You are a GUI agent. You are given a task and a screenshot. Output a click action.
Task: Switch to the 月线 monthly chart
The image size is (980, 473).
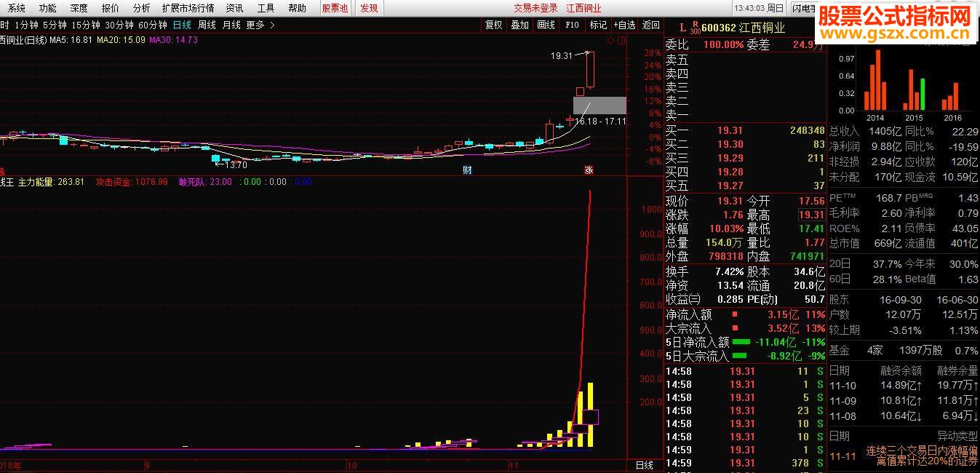[x=231, y=25]
